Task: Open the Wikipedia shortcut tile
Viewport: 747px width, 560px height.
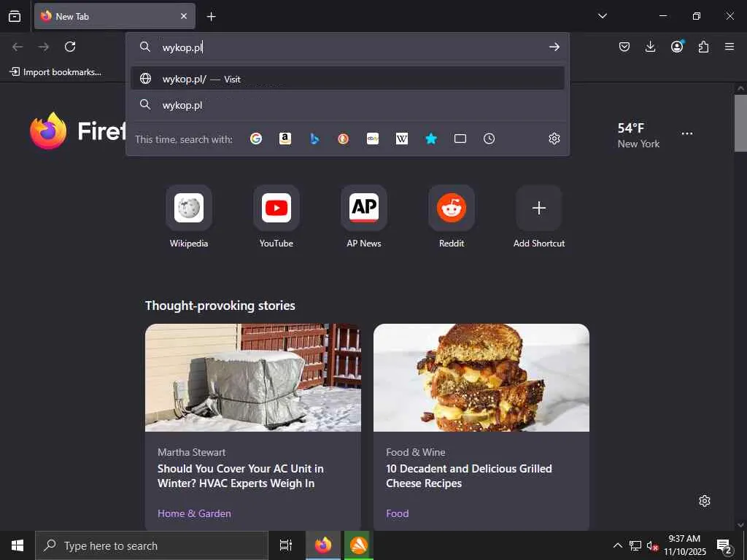Action: click(x=189, y=217)
